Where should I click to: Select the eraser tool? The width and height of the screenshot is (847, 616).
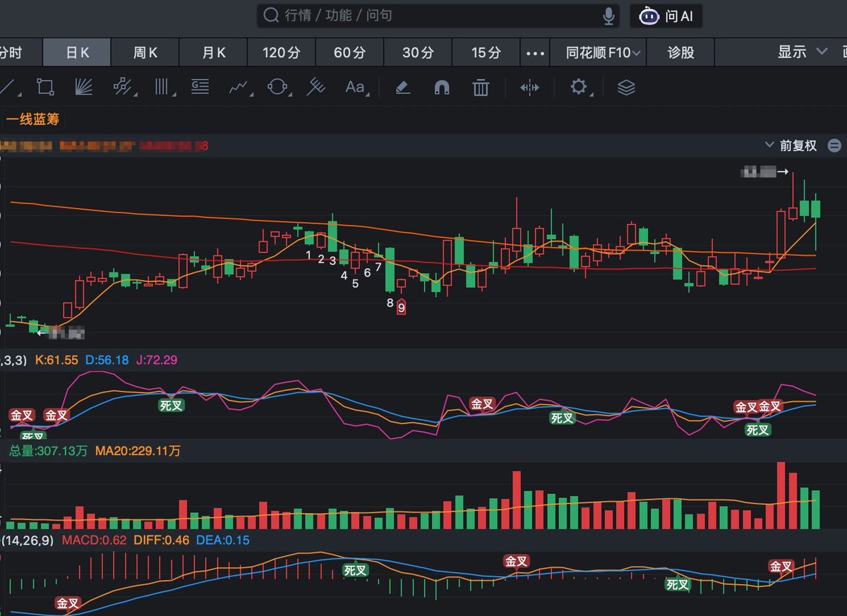pos(402,87)
